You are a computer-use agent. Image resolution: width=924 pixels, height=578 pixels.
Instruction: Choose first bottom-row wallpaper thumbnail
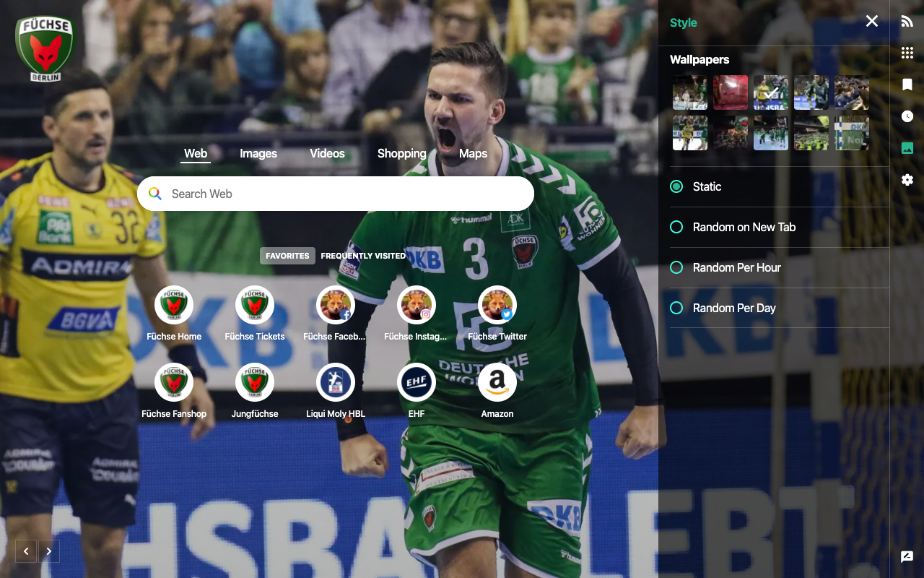690,133
